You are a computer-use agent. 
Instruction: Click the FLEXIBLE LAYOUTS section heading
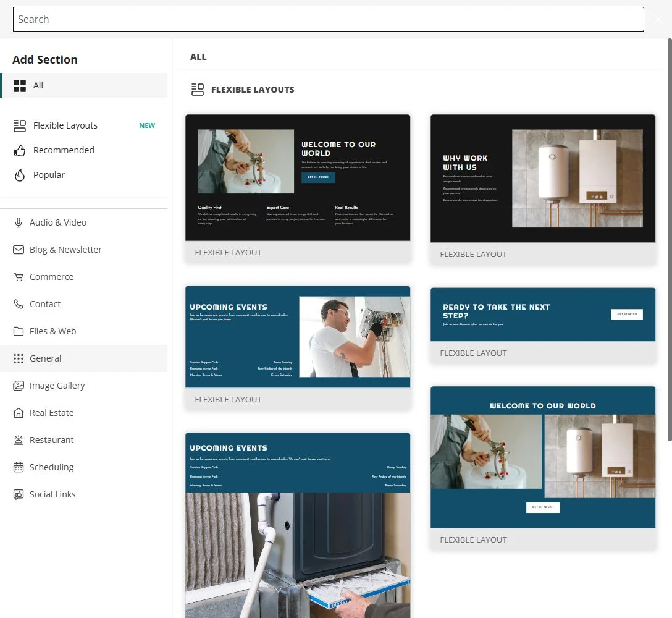point(253,90)
